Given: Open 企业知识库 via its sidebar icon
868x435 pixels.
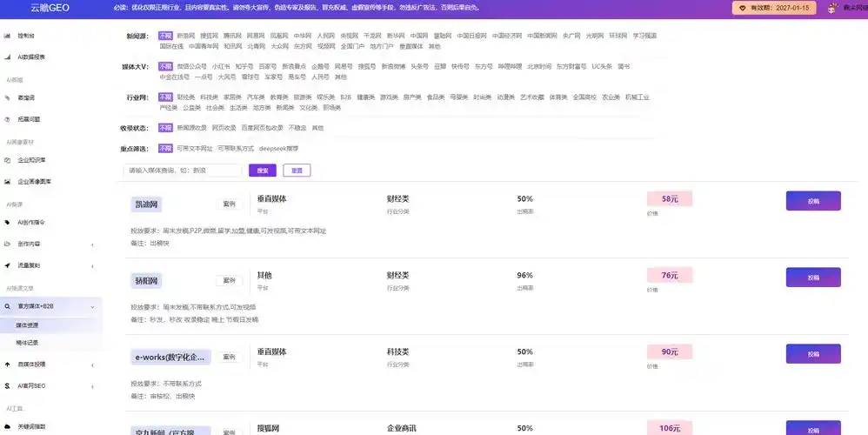Looking at the screenshot, I should click(x=8, y=160).
